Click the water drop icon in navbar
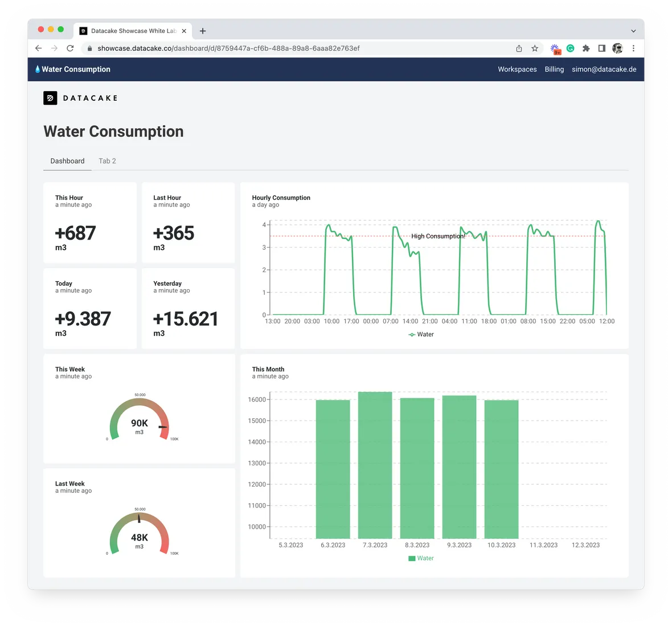Viewport: 672px width, 626px height. point(37,69)
